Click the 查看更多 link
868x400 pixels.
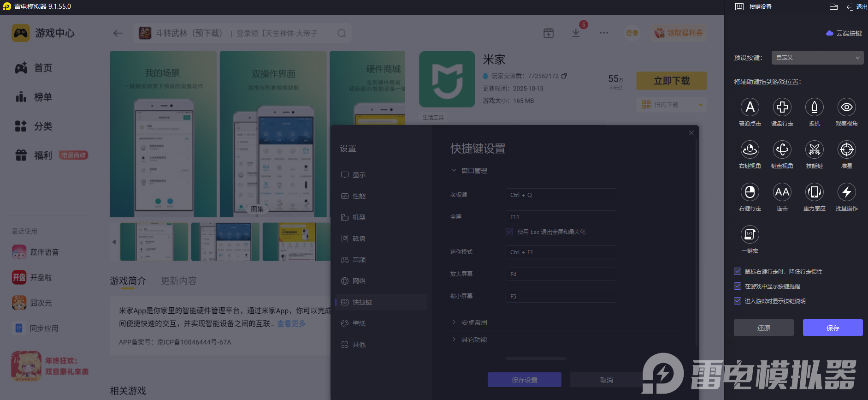point(291,323)
